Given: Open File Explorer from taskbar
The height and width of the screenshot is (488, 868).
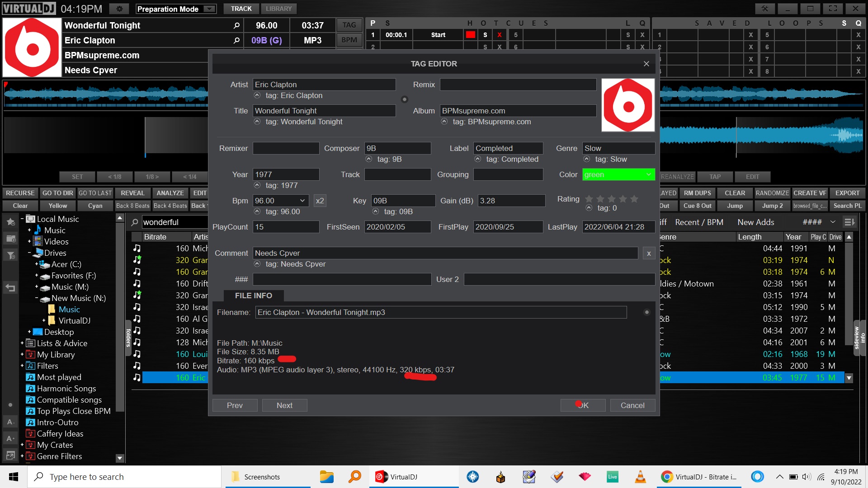Looking at the screenshot, I should pos(326,477).
